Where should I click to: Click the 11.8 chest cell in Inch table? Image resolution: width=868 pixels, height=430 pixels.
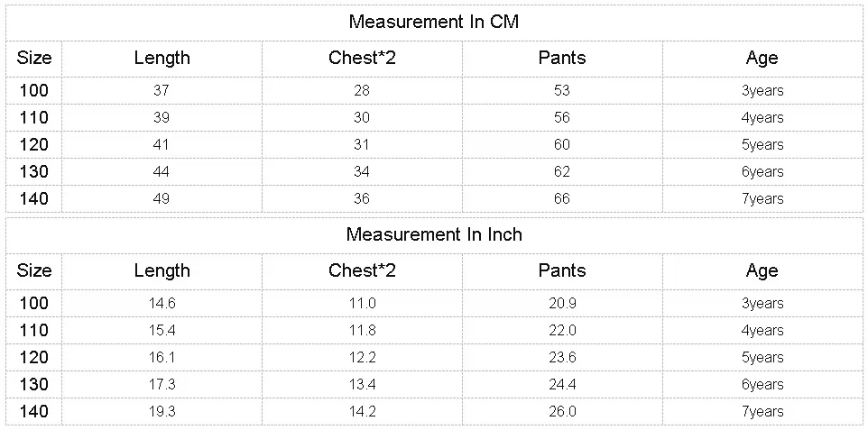coord(362,330)
